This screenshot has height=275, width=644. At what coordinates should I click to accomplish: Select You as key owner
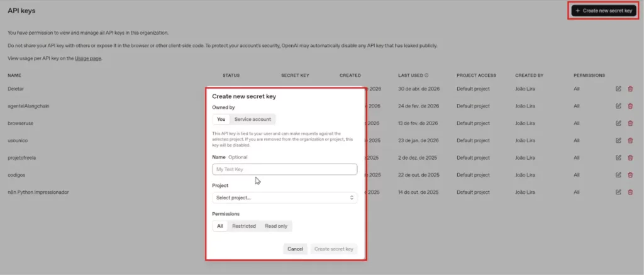pyautogui.click(x=221, y=119)
